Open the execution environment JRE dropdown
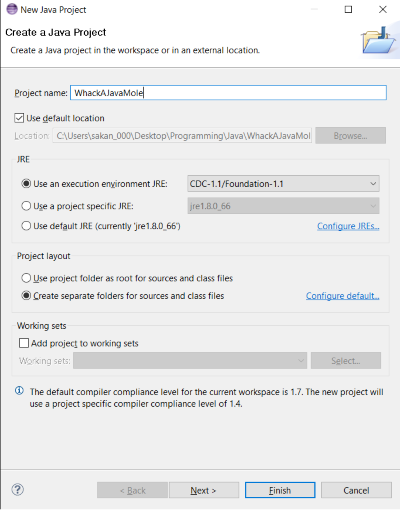Image resolution: width=400 pixels, height=510 pixels. pos(283,184)
